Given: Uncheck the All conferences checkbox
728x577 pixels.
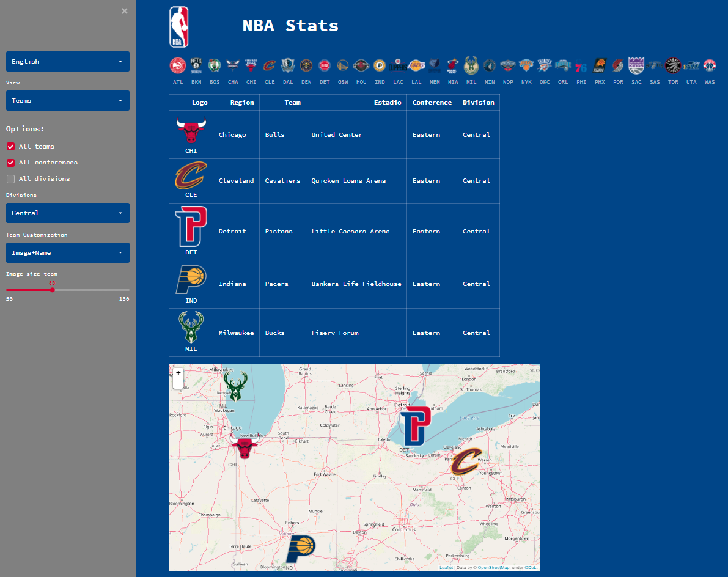Looking at the screenshot, I should 10,163.
